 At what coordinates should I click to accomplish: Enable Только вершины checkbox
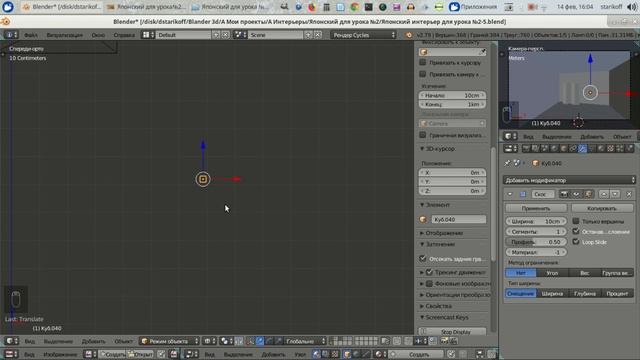point(576,221)
